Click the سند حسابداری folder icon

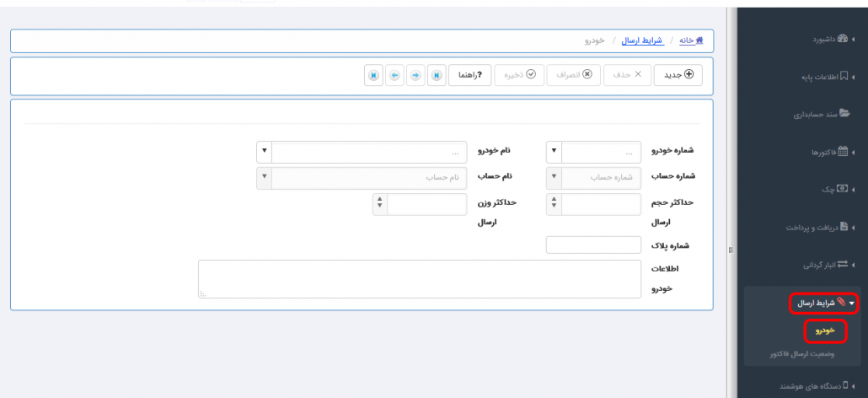click(844, 114)
